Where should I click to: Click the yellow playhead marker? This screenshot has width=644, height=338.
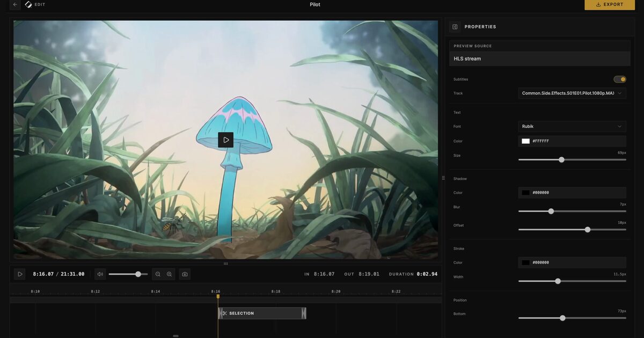(218, 296)
